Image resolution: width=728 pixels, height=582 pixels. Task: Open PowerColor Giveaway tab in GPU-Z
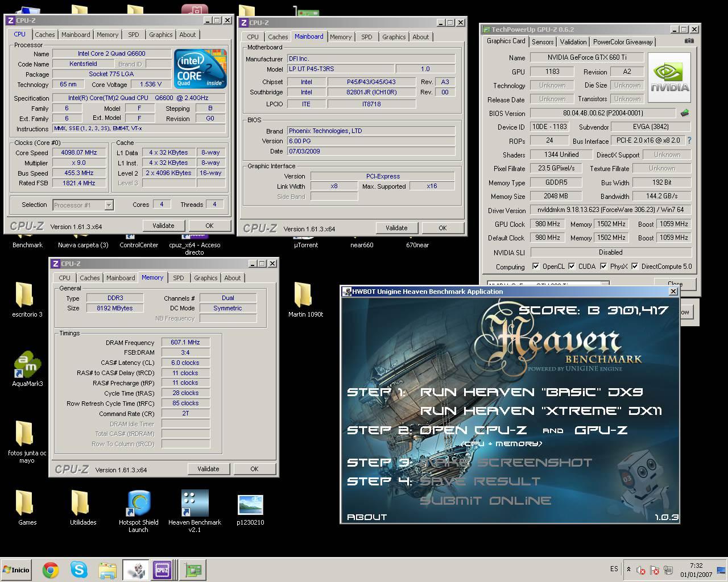pyautogui.click(x=623, y=42)
